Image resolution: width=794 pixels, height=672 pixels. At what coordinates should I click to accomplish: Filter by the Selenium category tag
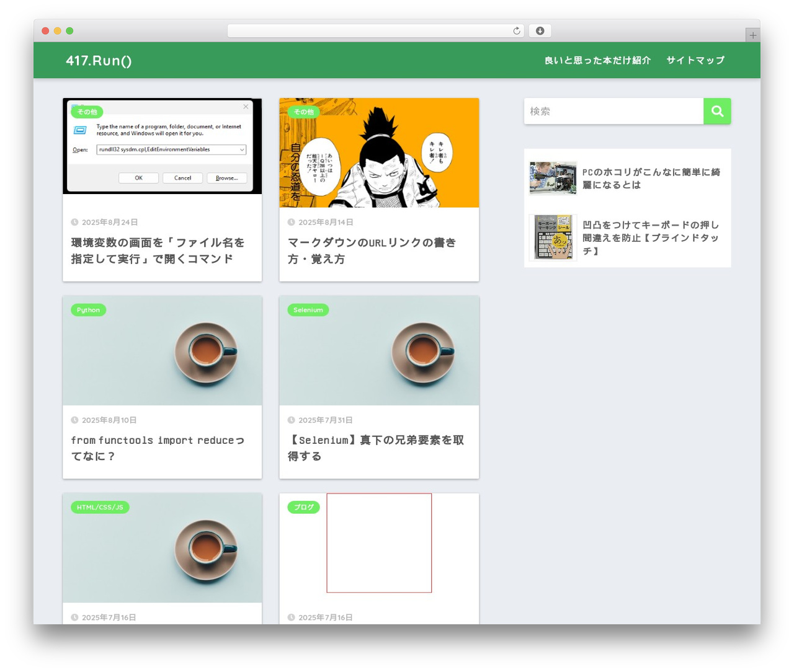pyautogui.click(x=308, y=310)
